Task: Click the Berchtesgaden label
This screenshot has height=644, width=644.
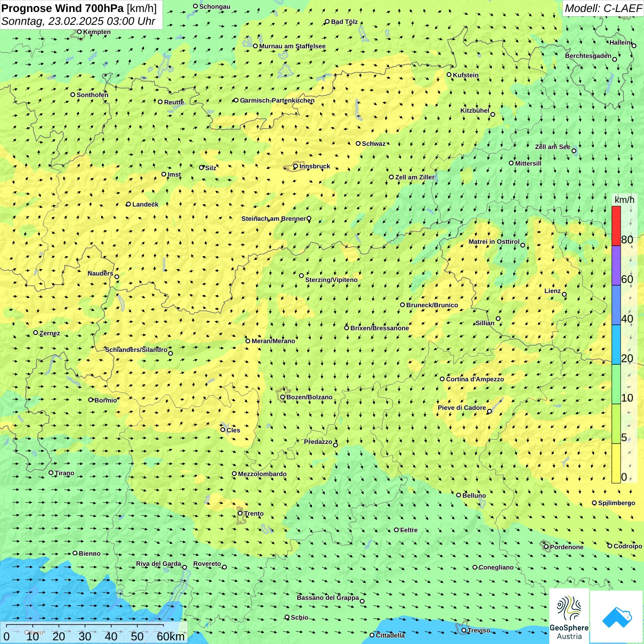Action: 588,56
